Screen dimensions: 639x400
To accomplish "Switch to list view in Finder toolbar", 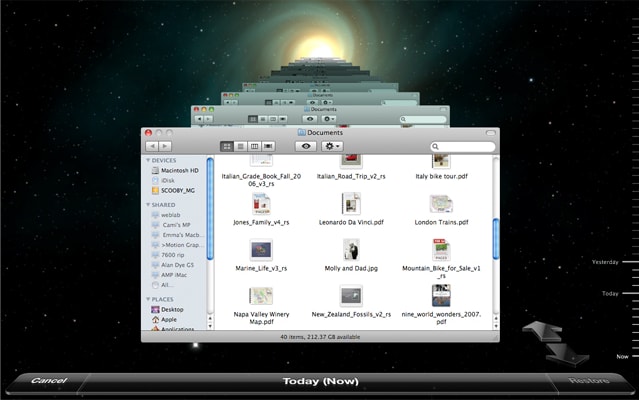I will [x=240, y=146].
